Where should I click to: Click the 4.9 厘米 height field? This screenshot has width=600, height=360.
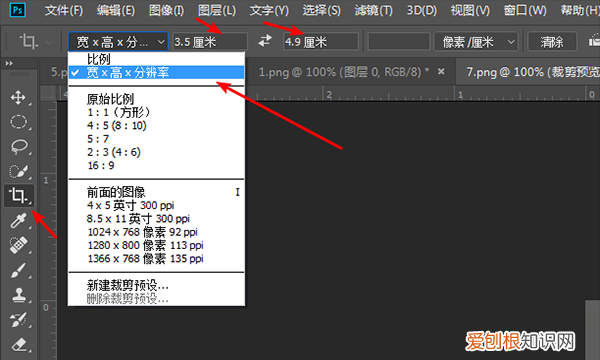point(321,42)
